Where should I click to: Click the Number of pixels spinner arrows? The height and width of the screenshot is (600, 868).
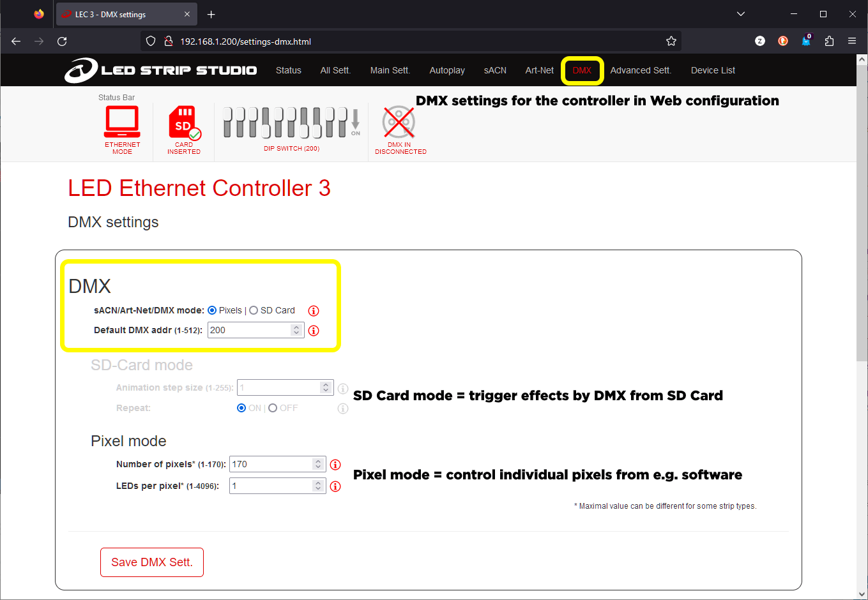click(x=318, y=464)
